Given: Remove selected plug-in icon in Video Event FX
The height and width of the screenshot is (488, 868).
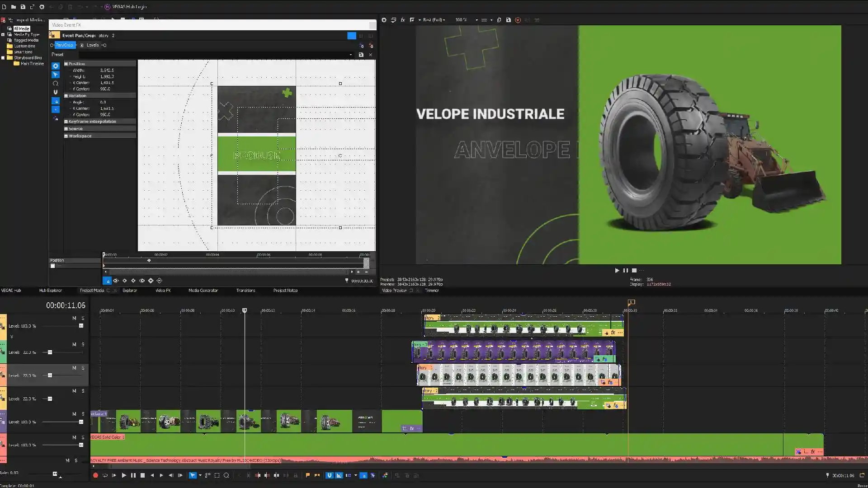Looking at the screenshot, I should [371, 46].
